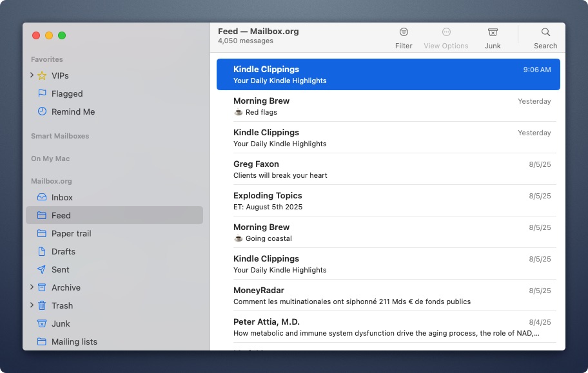588x373 pixels.
Task: Select the Mailing lists mailbox label
Action: pyautogui.click(x=74, y=342)
